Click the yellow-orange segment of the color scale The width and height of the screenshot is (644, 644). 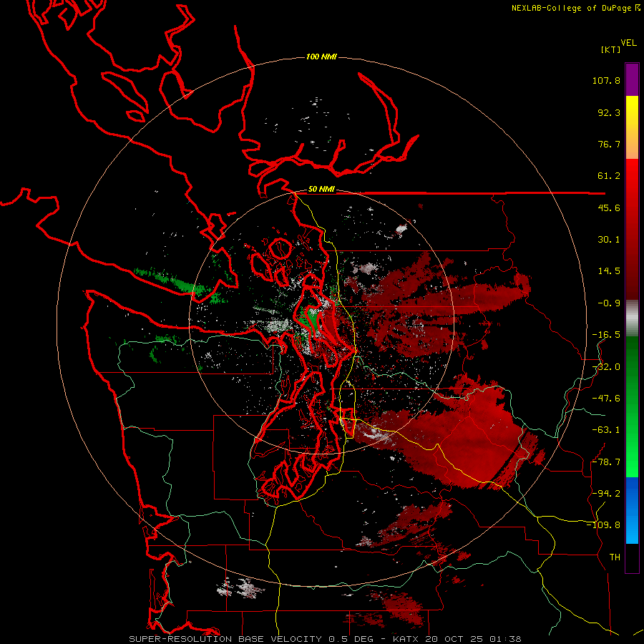(x=632, y=127)
